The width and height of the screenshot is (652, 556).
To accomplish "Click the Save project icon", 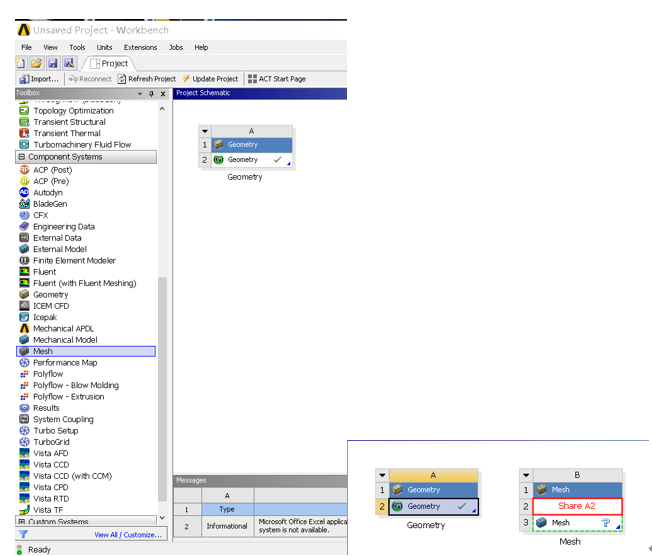I will 53,63.
